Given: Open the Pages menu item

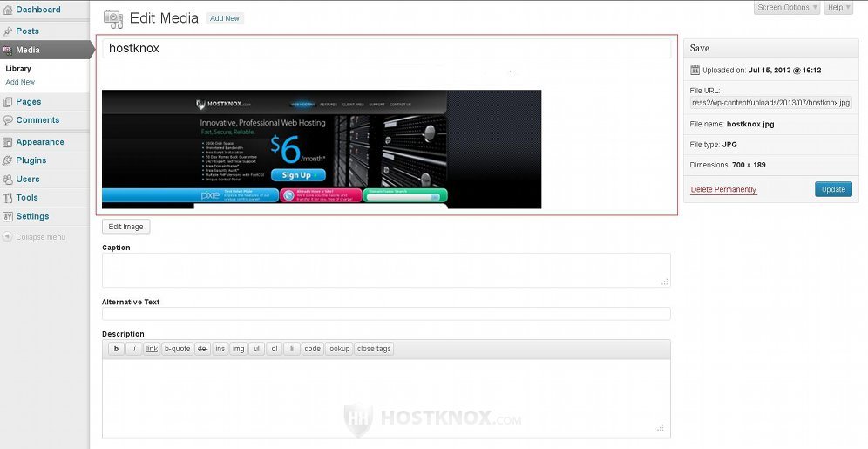Looking at the screenshot, I should [29, 101].
